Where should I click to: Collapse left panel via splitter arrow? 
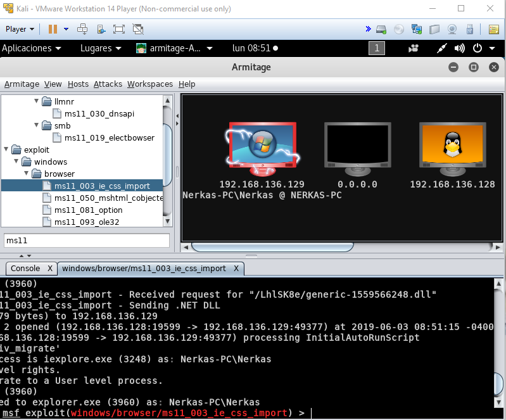pyautogui.click(x=177, y=115)
